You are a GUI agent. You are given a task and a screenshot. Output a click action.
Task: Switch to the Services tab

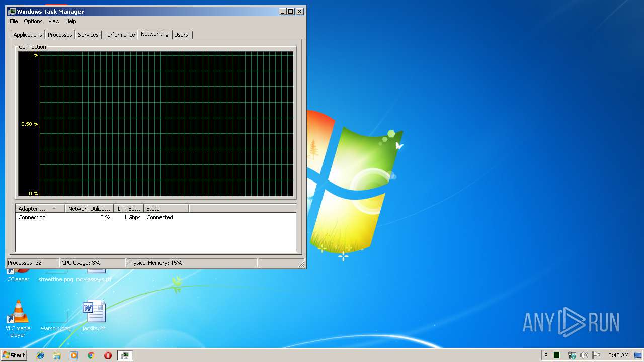[88, 35]
